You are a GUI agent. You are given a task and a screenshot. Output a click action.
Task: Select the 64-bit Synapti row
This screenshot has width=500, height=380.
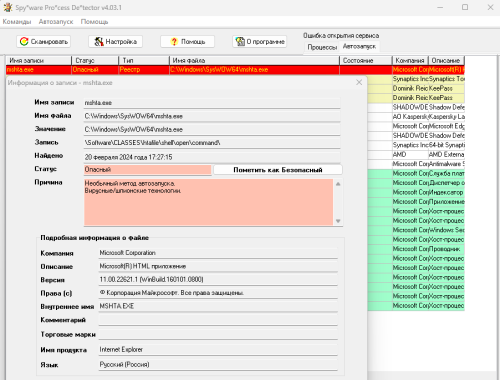416,145
